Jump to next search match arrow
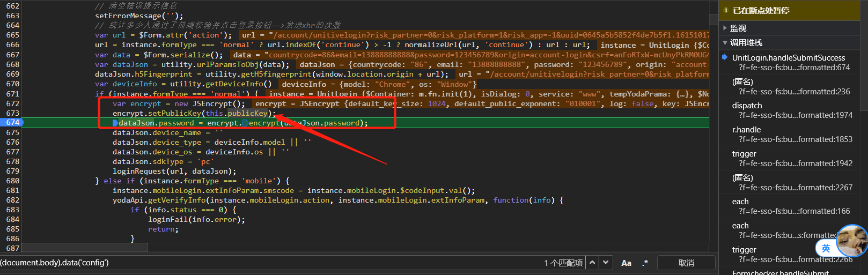 606,263
